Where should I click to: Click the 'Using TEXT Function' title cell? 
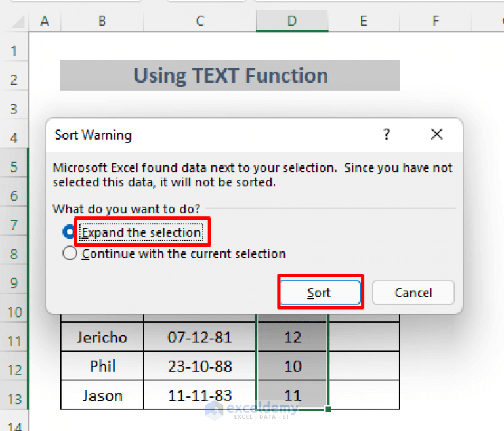pos(230,75)
